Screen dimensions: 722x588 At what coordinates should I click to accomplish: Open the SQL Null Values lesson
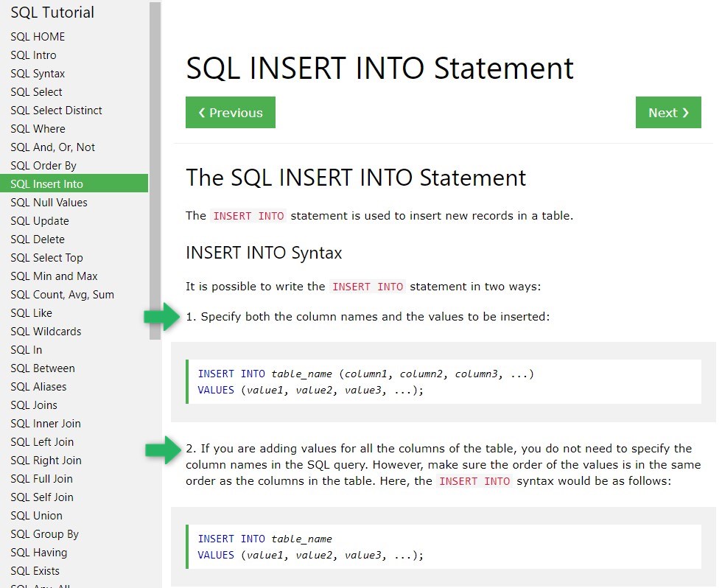pyautogui.click(x=49, y=202)
